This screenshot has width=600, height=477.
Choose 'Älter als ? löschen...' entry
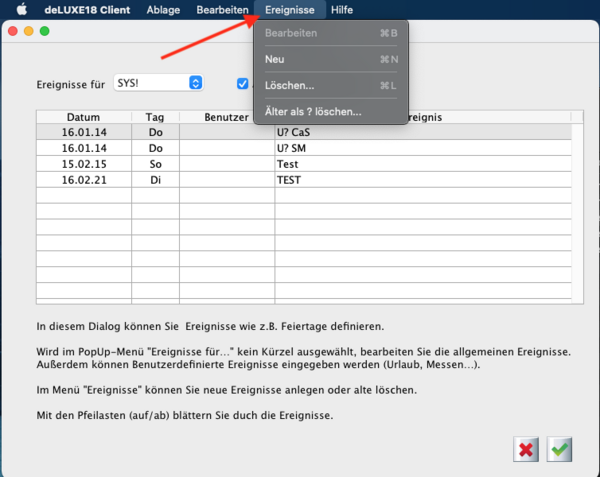(x=313, y=112)
